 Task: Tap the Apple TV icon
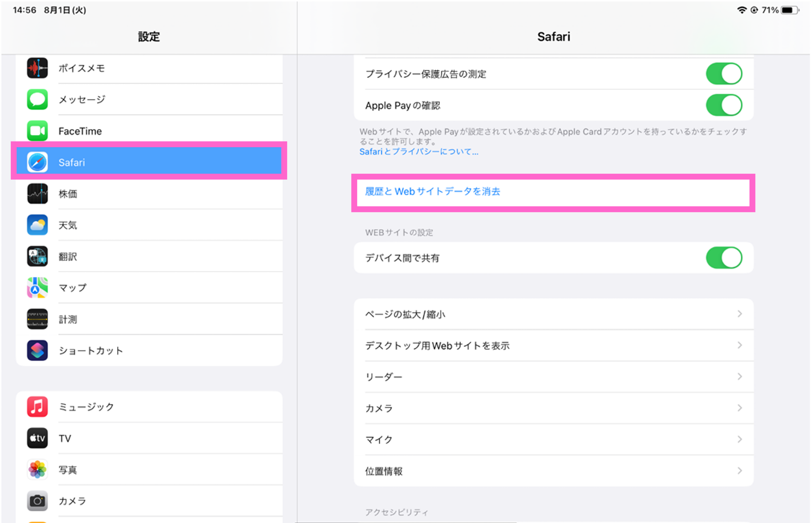tap(37, 438)
